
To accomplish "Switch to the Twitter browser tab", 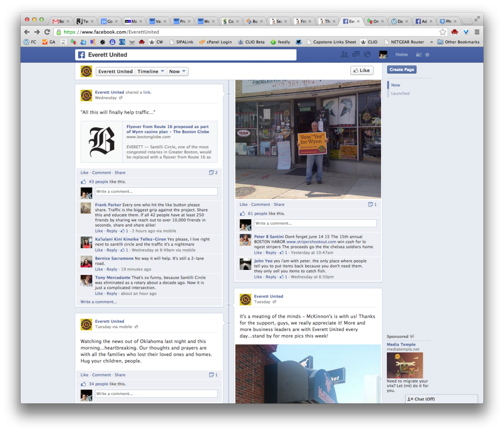I will [85, 21].
